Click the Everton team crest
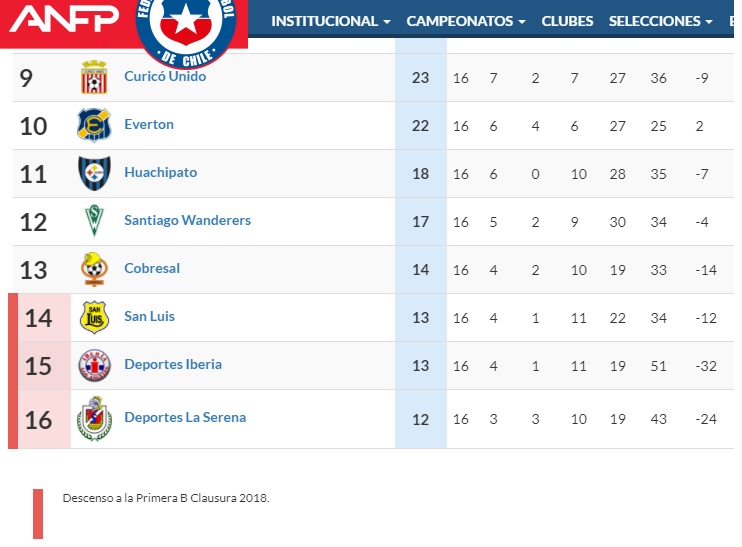 click(94, 125)
